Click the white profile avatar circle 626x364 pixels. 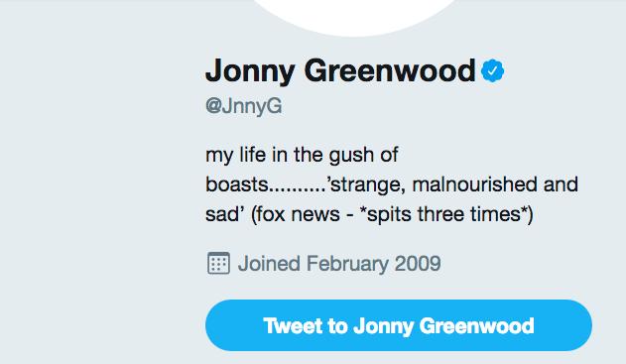[x=355, y=18]
